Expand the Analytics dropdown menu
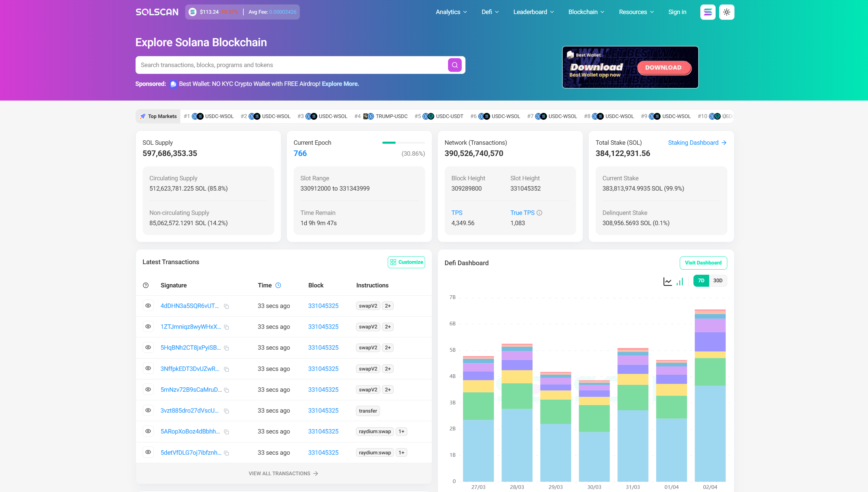 (451, 12)
